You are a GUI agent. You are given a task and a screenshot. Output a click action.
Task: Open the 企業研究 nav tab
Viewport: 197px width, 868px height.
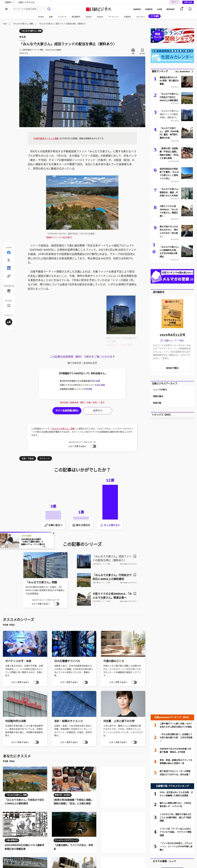127,16
